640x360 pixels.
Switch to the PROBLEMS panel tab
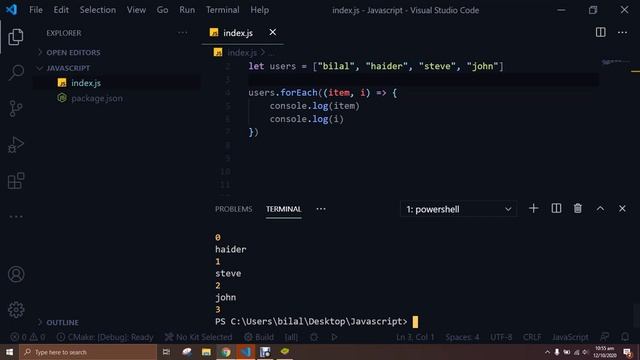(x=233, y=209)
